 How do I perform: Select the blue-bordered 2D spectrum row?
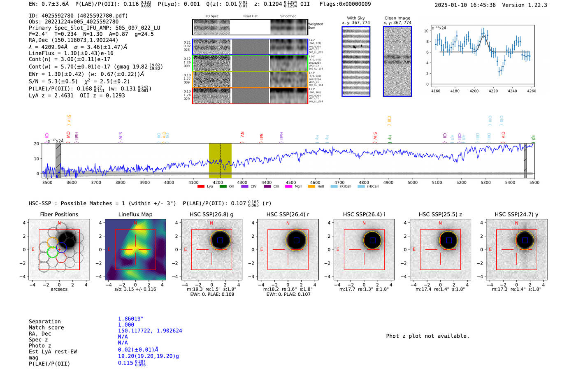[x=250, y=47]
